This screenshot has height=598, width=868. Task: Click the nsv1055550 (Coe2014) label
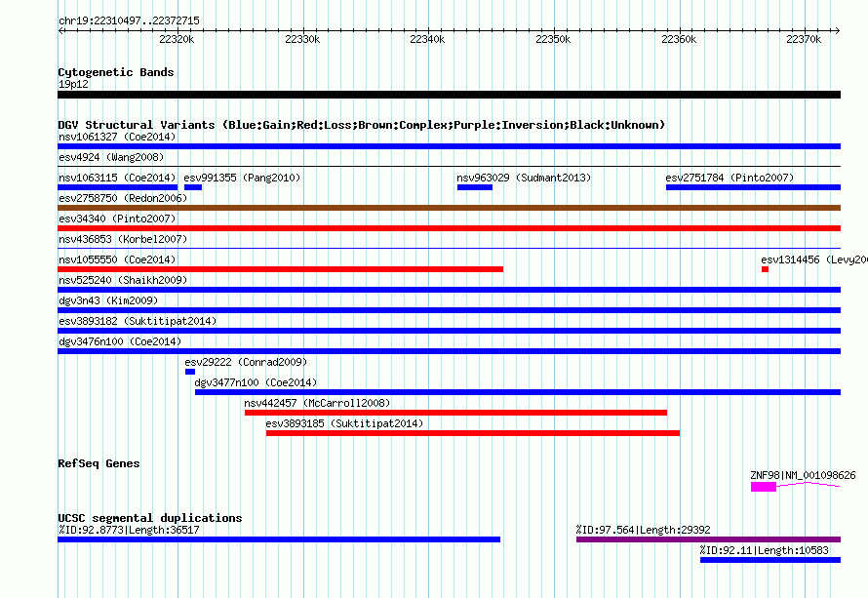tap(117, 259)
